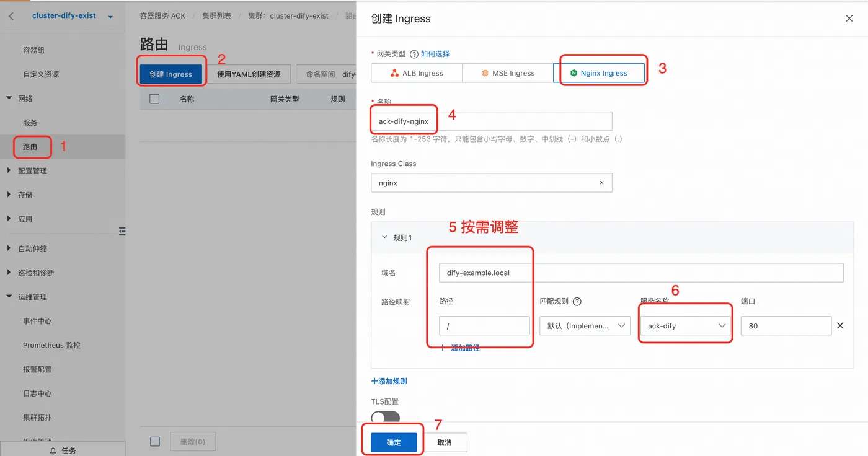Open the 服务名称 dropdown showing ack-dify
Screen dimensions: 868x456
coord(686,326)
